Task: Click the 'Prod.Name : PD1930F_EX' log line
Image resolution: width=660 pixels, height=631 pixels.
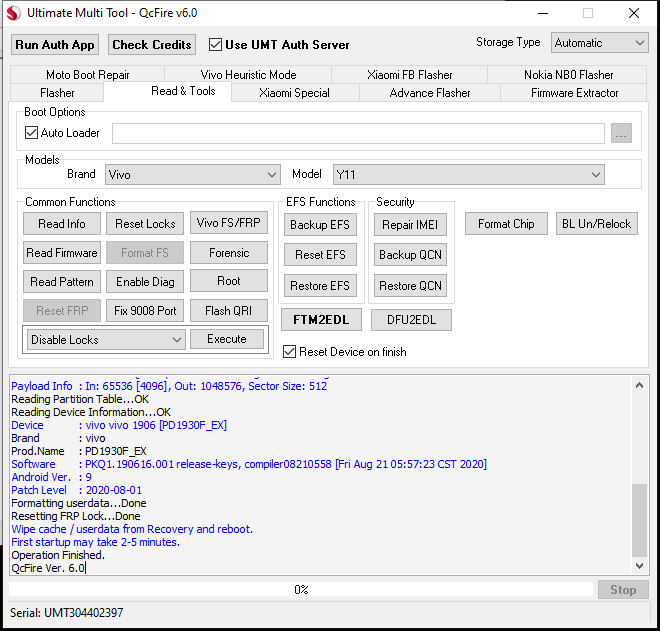Action: click(79, 451)
